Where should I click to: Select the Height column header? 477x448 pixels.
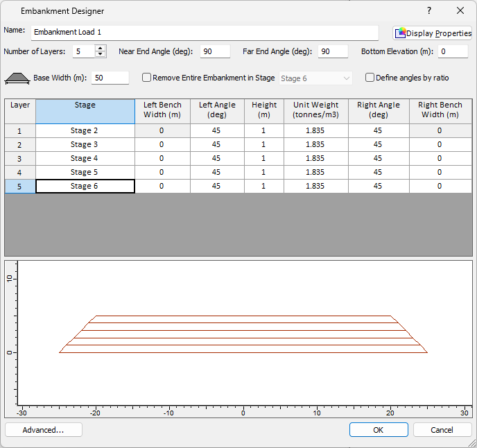[x=264, y=112]
